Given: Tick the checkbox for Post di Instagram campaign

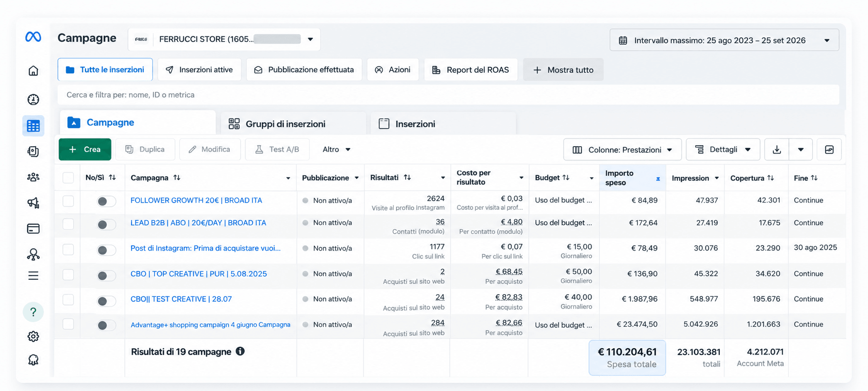Looking at the screenshot, I should pos(68,249).
